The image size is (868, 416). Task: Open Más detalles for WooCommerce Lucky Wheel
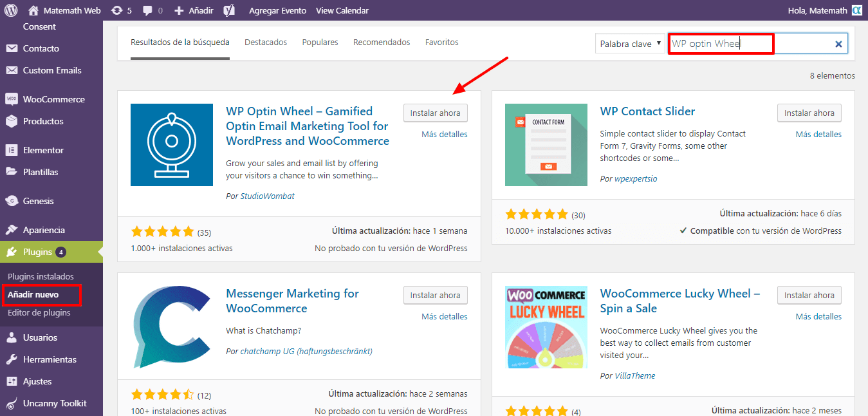click(x=818, y=317)
